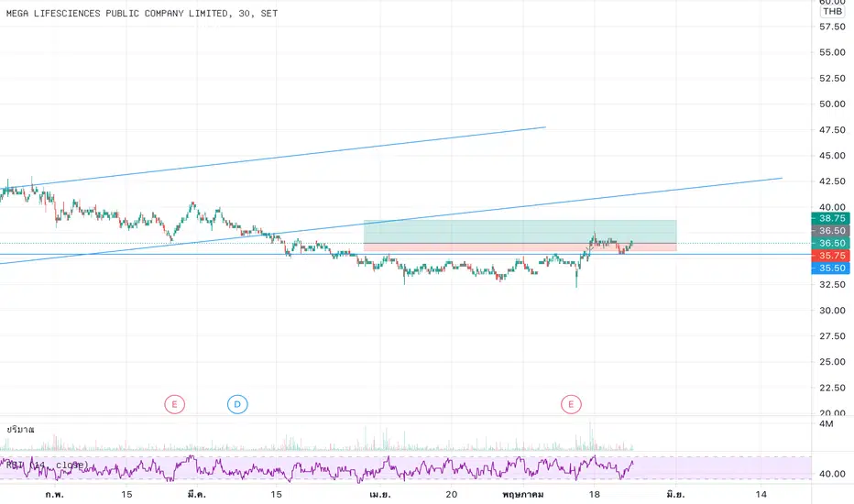Click the มิ.ย. date label on the time axis
Viewport: 854px width, 504px height.
[675, 495]
